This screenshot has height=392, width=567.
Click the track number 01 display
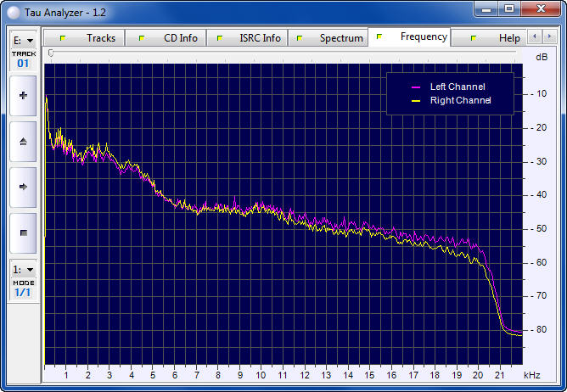(23, 64)
